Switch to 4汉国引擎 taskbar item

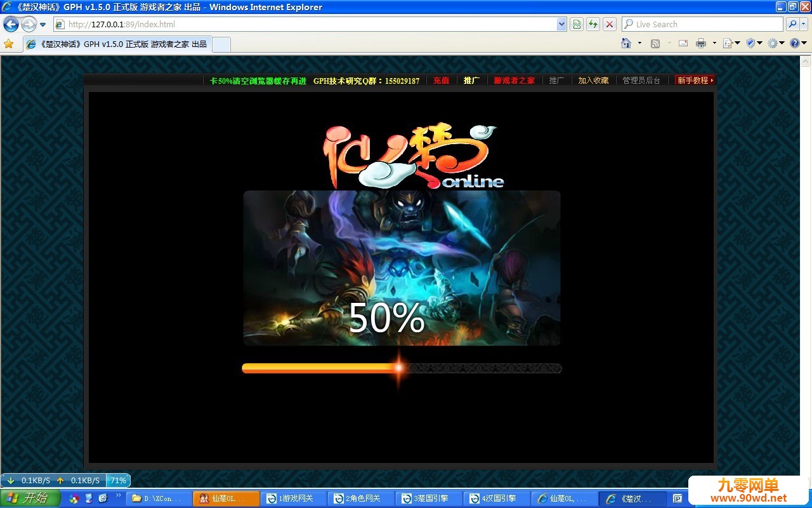497,498
